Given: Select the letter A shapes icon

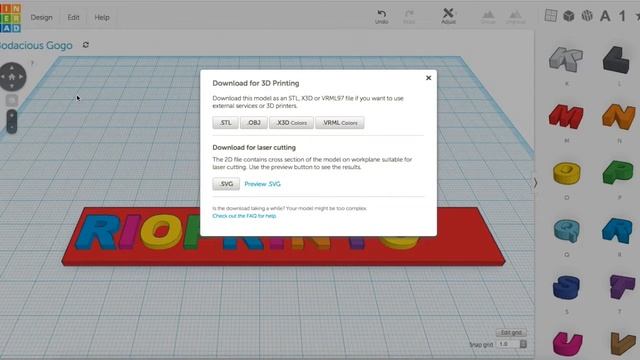Looking at the screenshot, I should pyautogui.click(x=605, y=16).
